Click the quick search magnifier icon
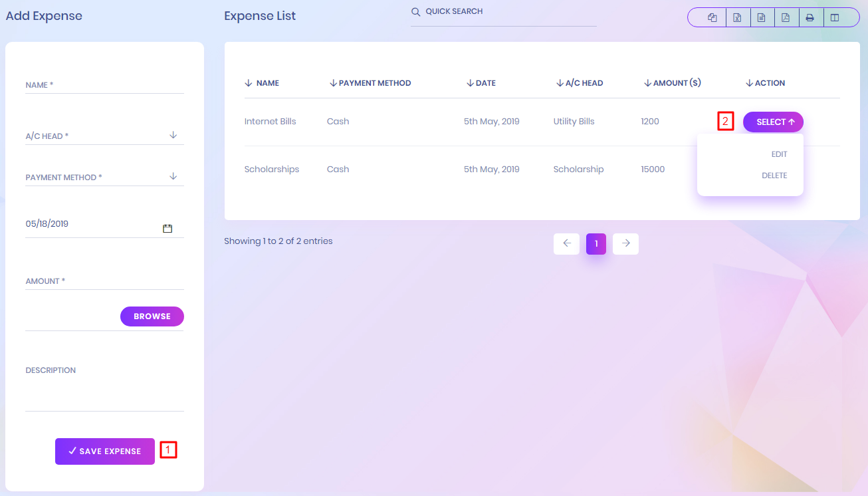 (x=416, y=12)
